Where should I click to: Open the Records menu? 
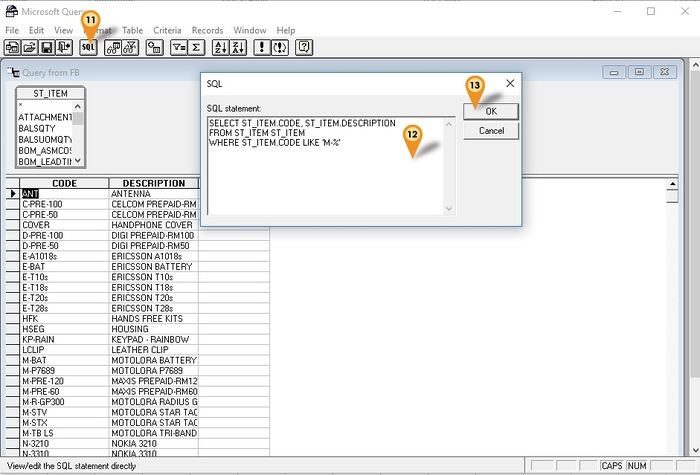207,30
